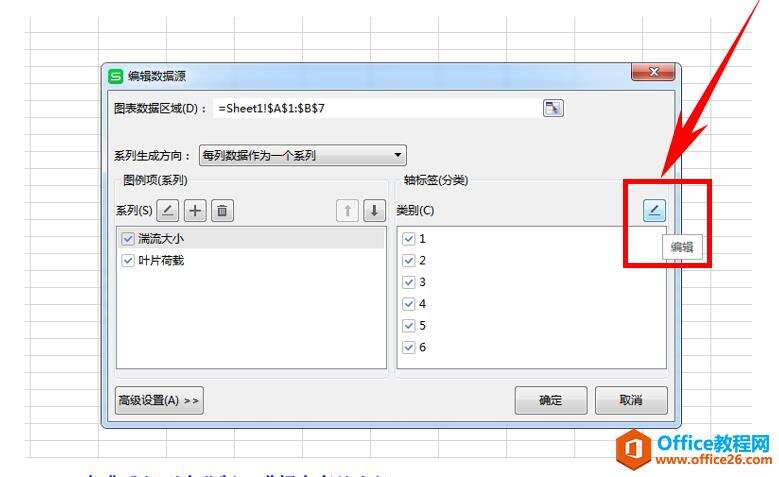
Task: Edit category axis labels with pencil icon
Action: 654,211
